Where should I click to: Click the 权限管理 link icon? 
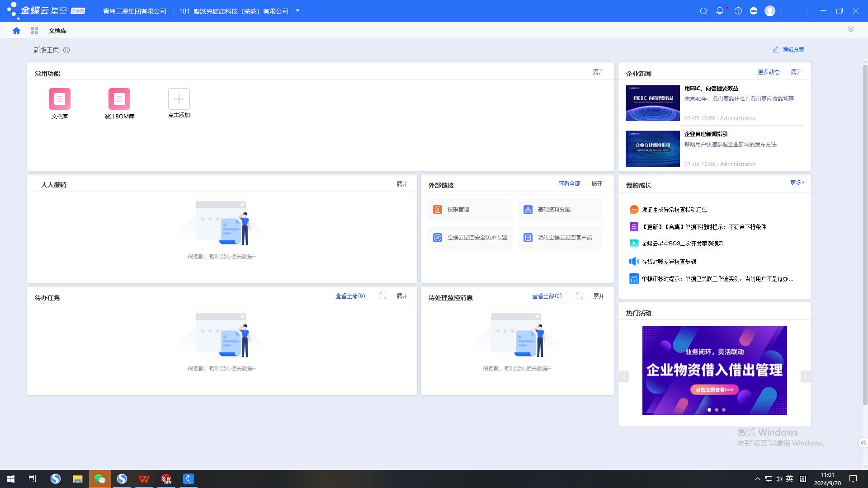point(438,210)
